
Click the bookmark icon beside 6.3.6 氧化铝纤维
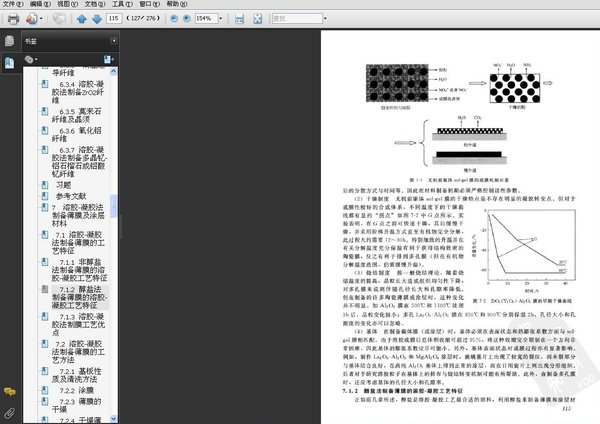[45, 130]
